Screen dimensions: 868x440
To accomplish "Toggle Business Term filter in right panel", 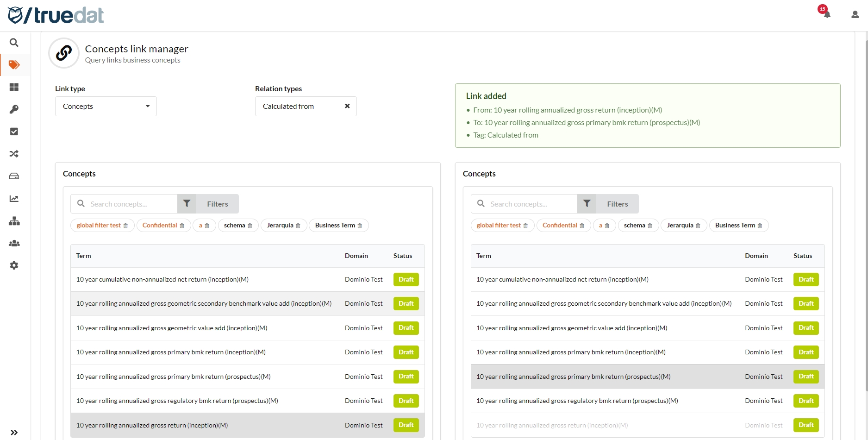I will (735, 226).
